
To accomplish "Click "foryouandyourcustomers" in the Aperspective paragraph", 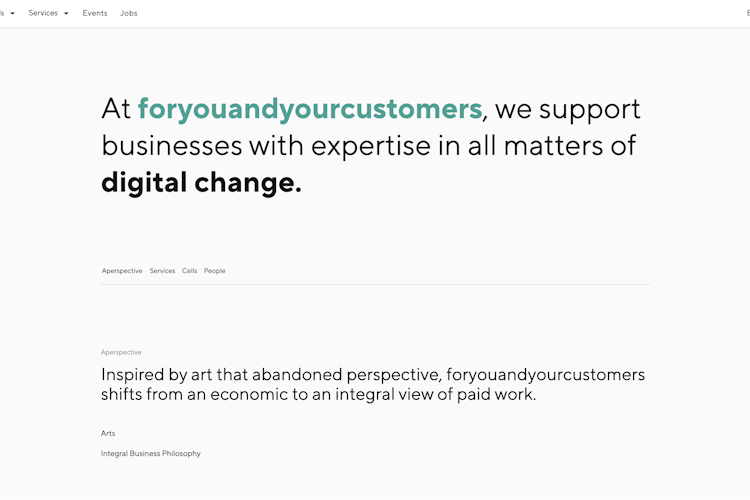I will [545, 375].
